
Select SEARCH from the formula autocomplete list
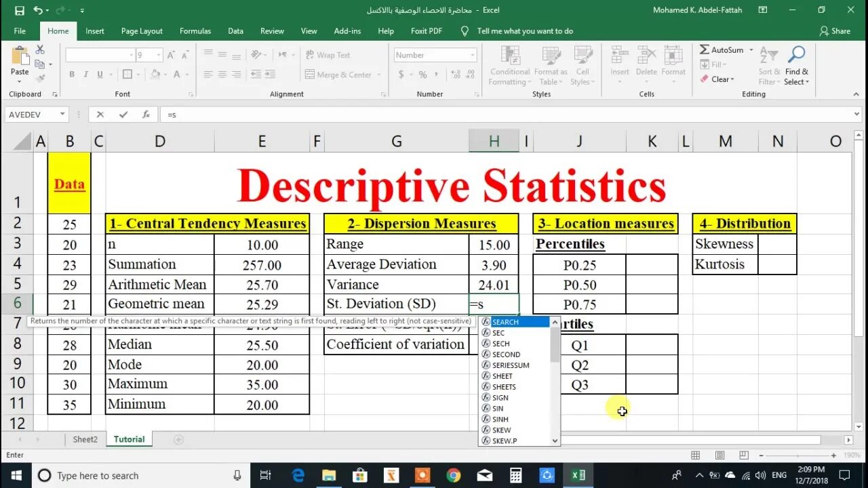tap(515, 322)
